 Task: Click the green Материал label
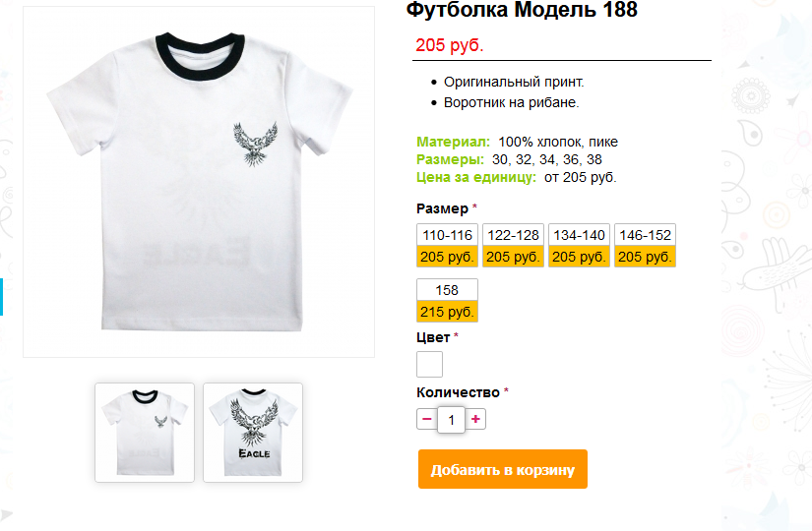point(453,142)
